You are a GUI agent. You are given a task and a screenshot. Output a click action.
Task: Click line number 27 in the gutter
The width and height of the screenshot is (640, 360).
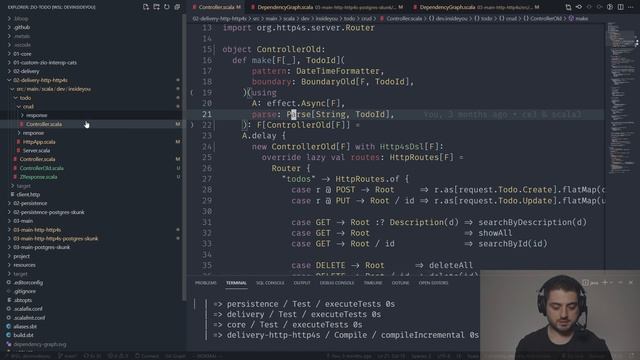pos(207,179)
